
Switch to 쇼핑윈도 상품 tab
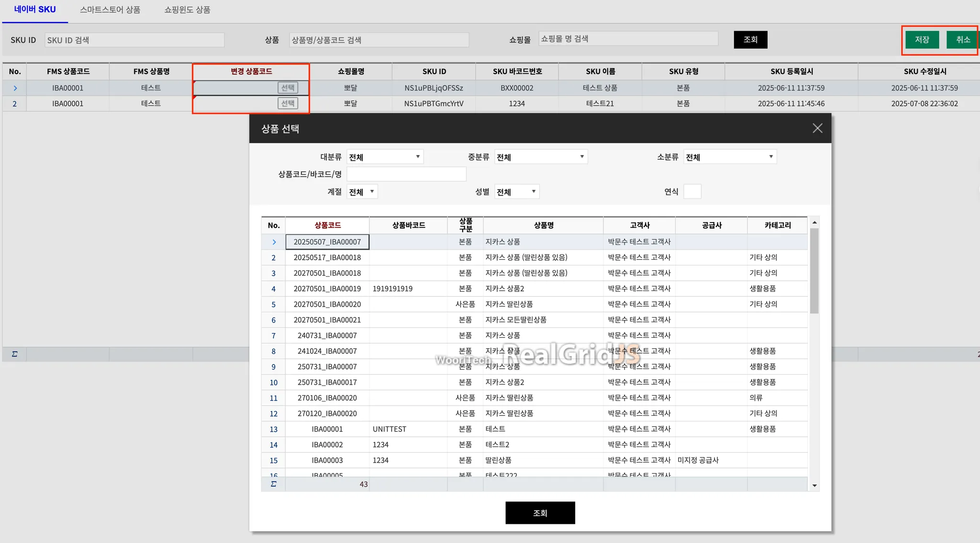click(187, 10)
